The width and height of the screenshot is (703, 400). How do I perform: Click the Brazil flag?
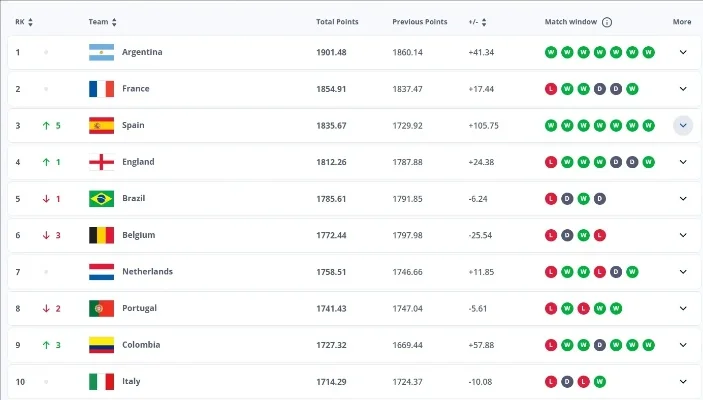click(101, 199)
